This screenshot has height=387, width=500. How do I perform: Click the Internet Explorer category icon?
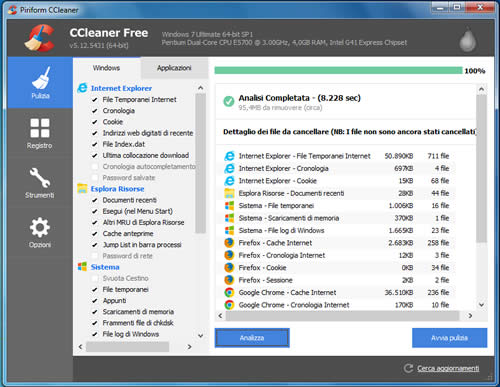click(x=82, y=88)
